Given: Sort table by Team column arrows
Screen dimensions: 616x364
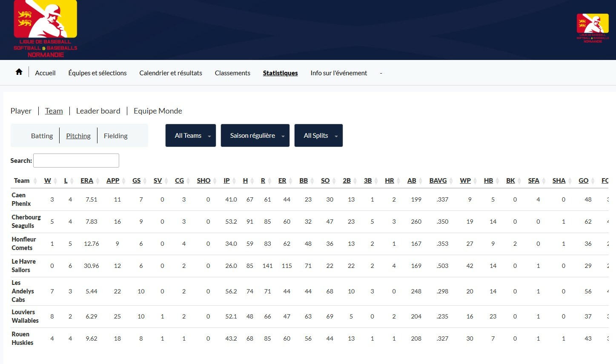Looking at the screenshot, I should click(35, 181).
